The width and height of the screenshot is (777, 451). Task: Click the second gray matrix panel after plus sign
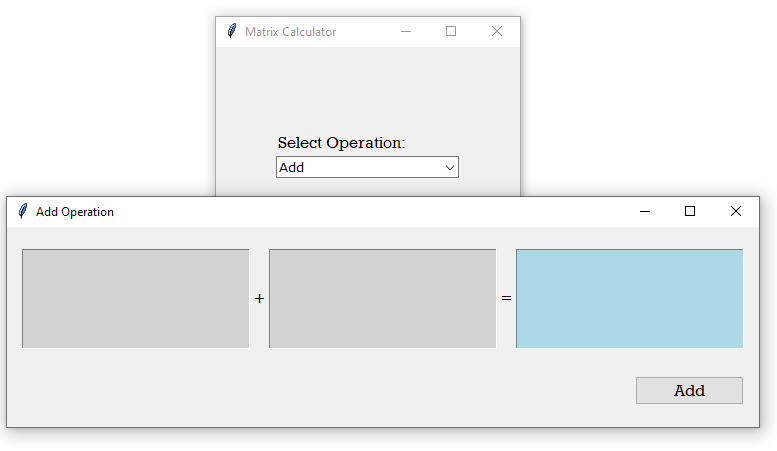383,299
